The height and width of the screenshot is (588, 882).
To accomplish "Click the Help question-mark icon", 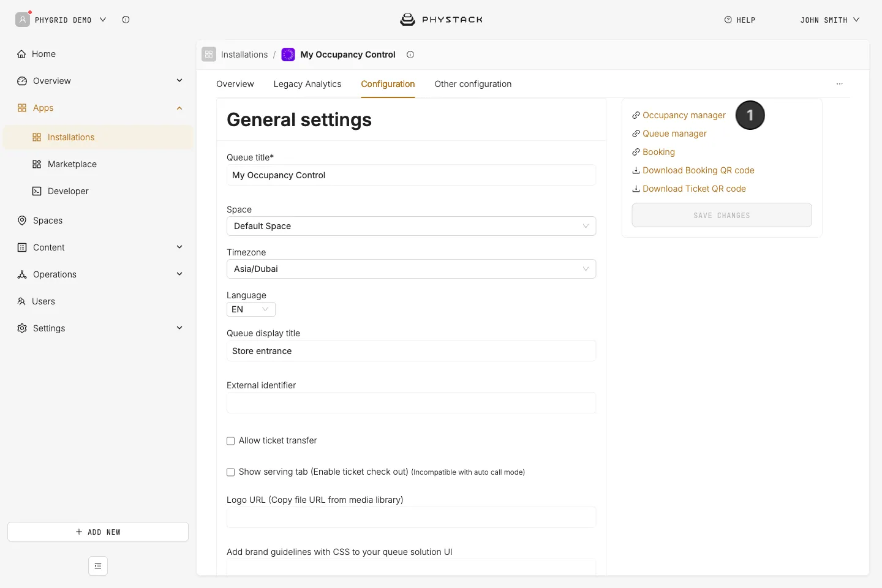I will (728, 20).
